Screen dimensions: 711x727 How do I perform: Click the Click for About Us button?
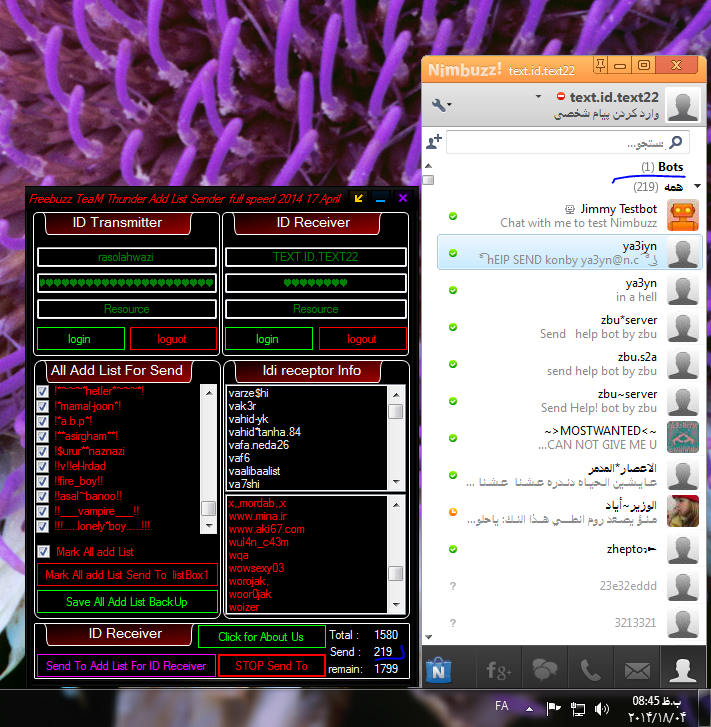pos(262,637)
